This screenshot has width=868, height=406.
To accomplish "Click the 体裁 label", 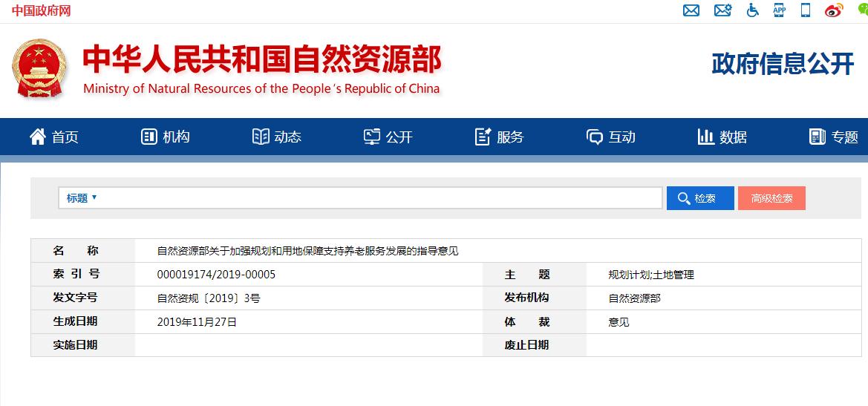I will click(527, 321).
